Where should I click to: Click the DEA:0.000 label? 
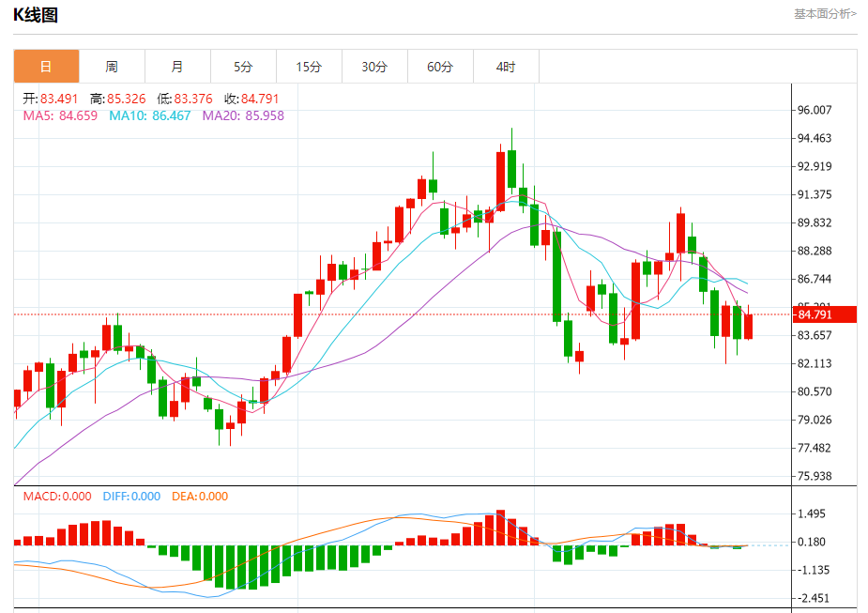click(200, 497)
